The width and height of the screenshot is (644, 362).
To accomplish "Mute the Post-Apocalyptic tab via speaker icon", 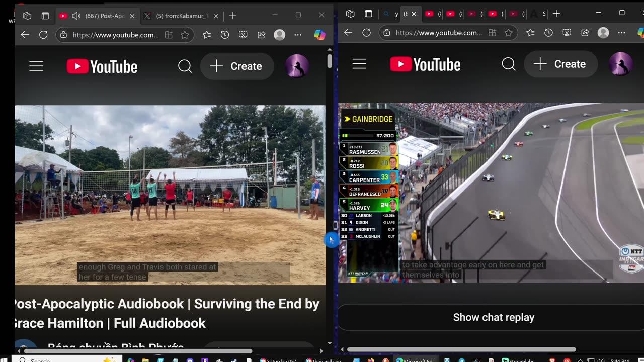I will (x=76, y=16).
